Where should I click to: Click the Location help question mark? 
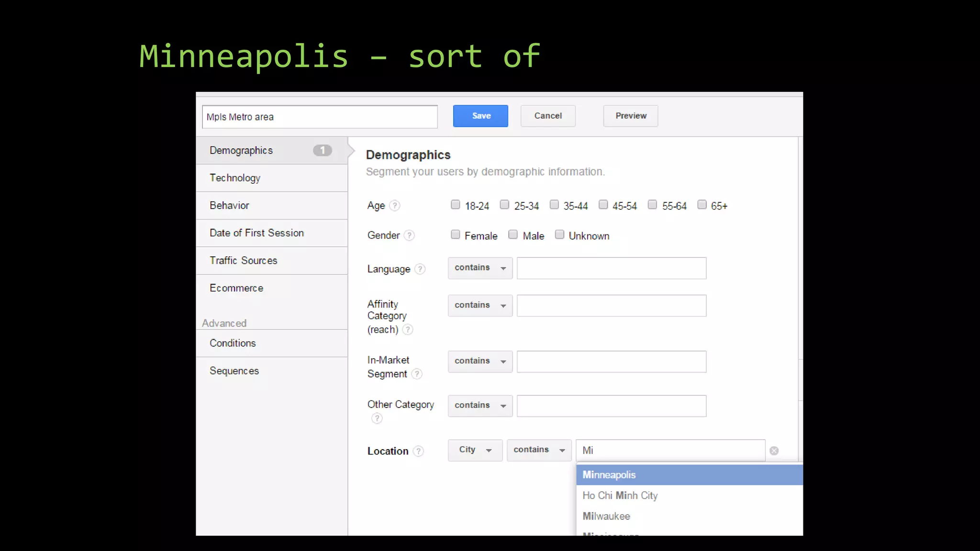click(x=418, y=451)
